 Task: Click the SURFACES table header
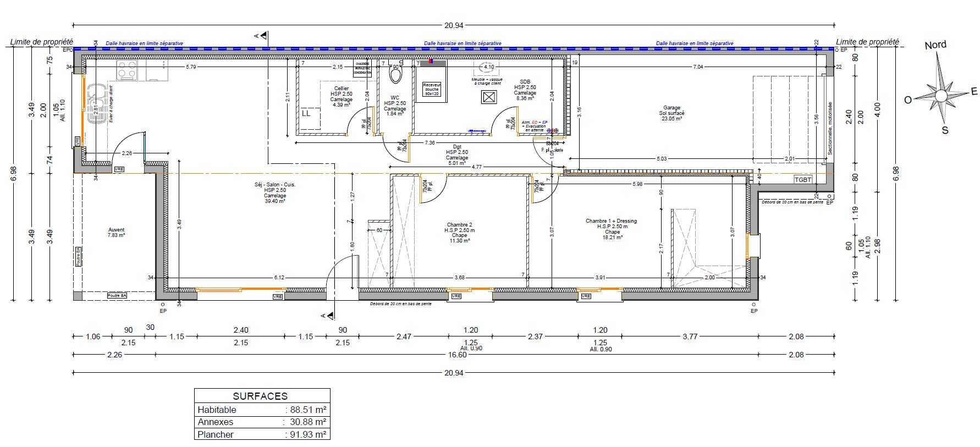point(262,396)
